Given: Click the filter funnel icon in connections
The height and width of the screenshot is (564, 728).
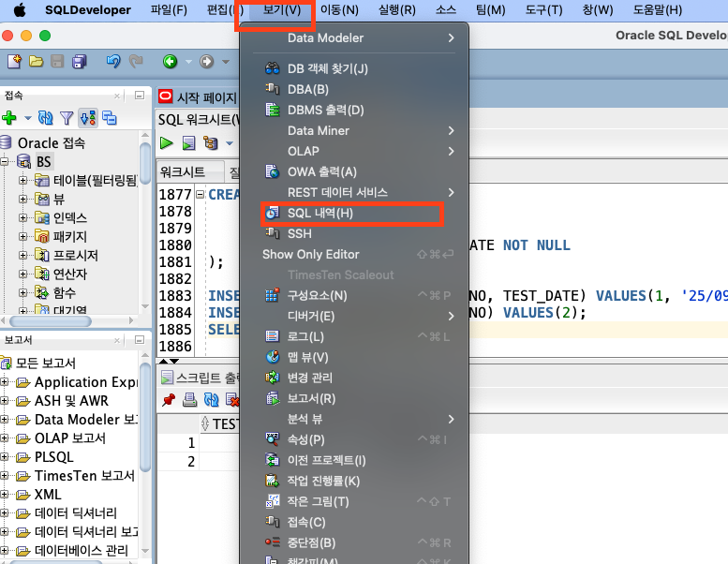Looking at the screenshot, I should pos(67,118).
